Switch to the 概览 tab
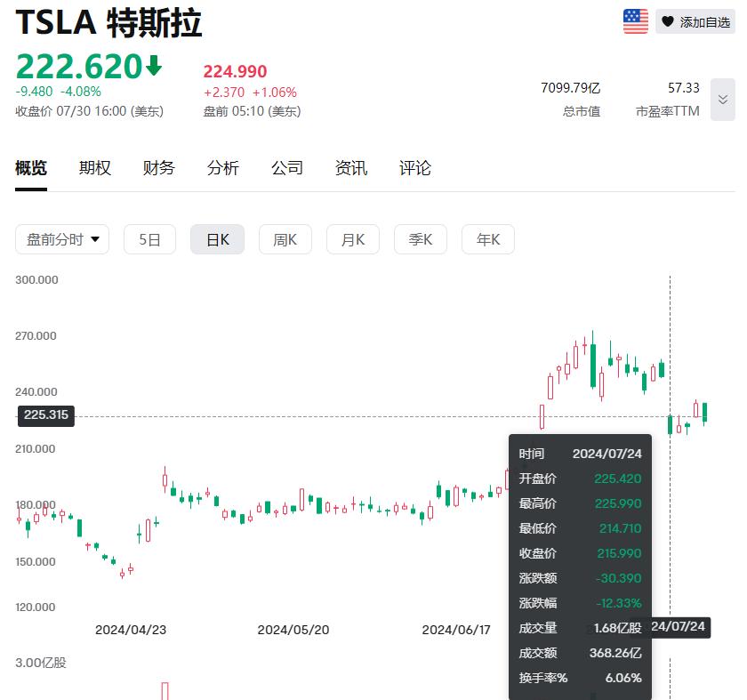Viewport: 747px width, 700px height. (31, 168)
